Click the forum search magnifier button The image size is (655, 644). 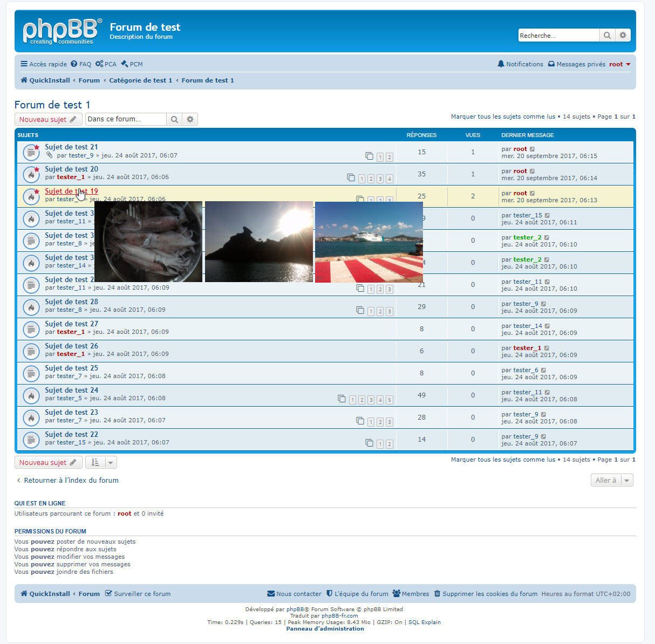tap(174, 119)
